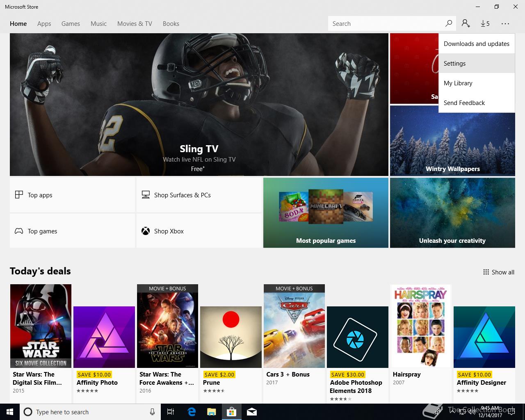Click the taskbar microphone icon

point(152,412)
